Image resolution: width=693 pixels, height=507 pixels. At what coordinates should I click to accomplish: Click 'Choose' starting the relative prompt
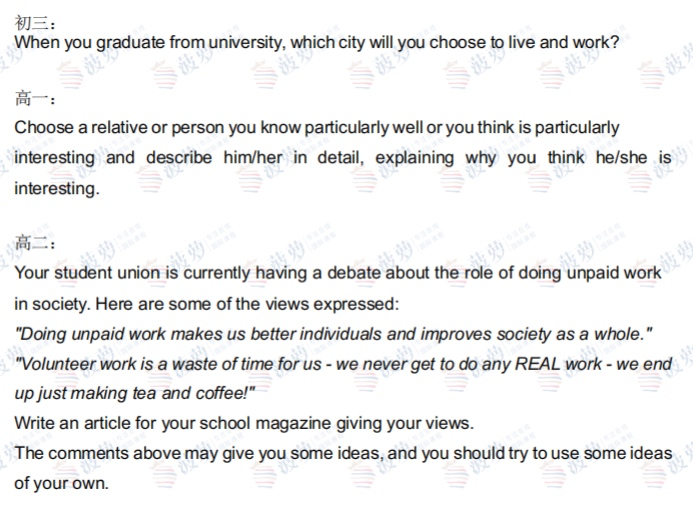click(x=44, y=127)
